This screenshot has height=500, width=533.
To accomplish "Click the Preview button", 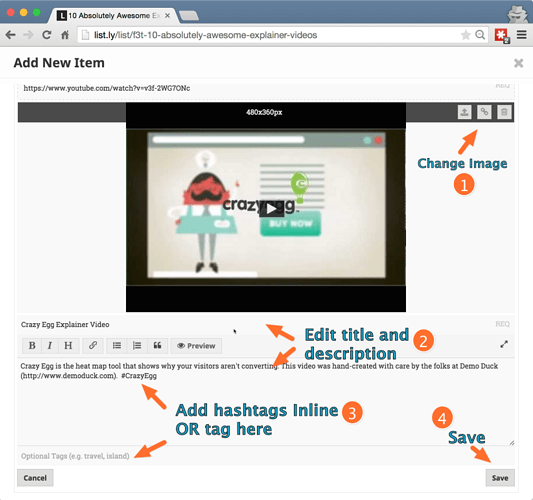I will tap(196, 346).
